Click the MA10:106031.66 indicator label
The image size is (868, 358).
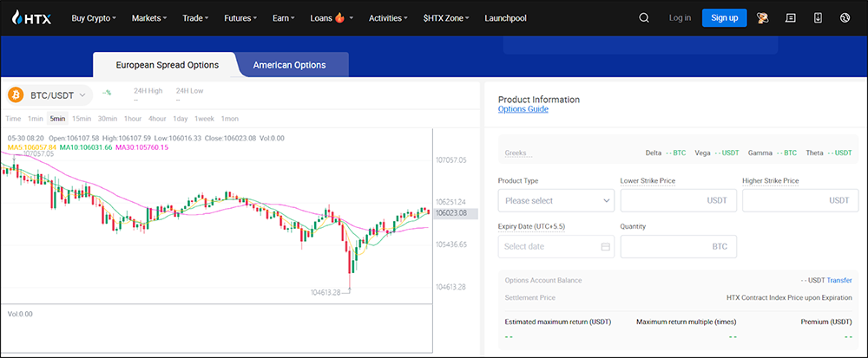click(x=86, y=147)
